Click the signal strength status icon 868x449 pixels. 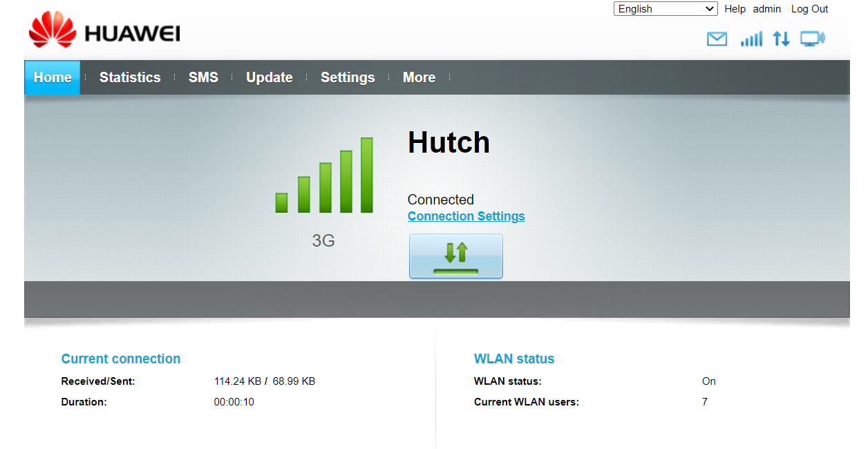pos(751,39)
